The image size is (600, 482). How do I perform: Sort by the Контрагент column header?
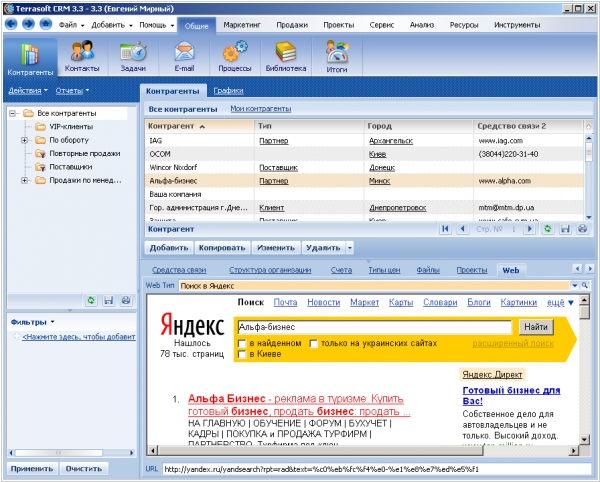coord(199,126)
